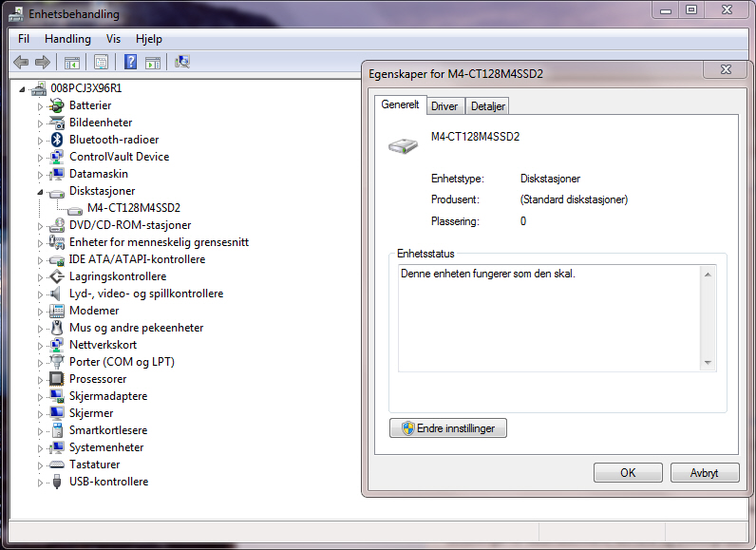Click the IDE ATA/ATAPI-kontrollere icon

click(x=56, y=260)
